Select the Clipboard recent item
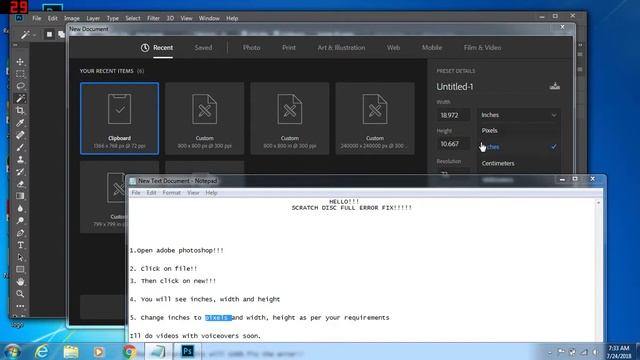Viewport: 640px width, 360px height. (120, 118)
